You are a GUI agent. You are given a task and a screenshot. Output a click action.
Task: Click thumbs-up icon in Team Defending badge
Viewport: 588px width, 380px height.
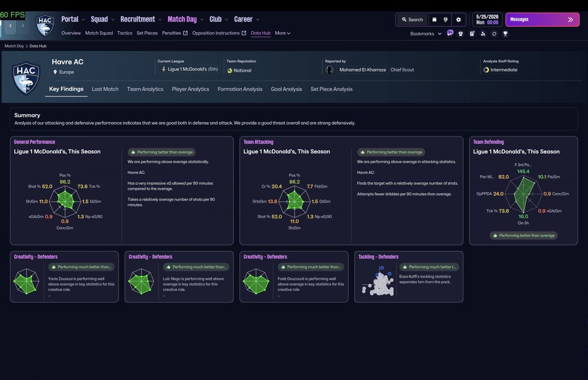click(x=495, y=235)
